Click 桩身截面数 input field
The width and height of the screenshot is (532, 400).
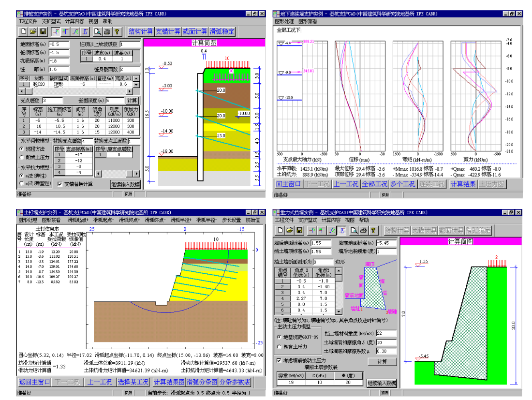130,69
